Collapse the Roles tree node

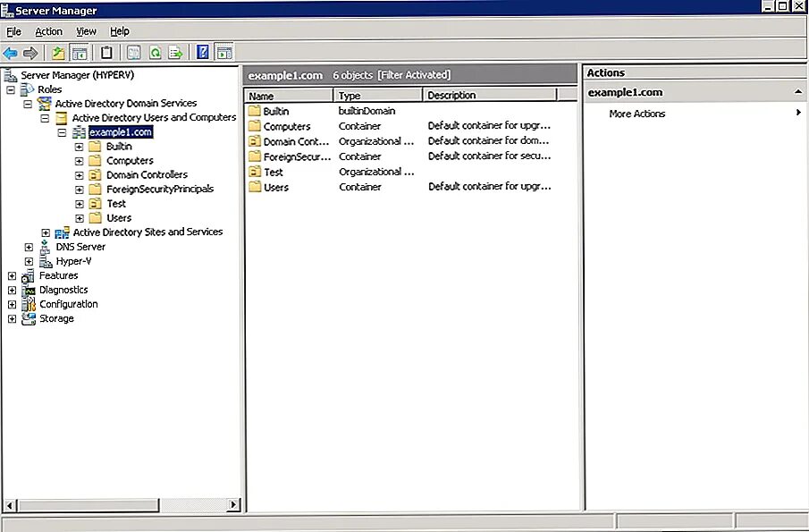[11, 89]
